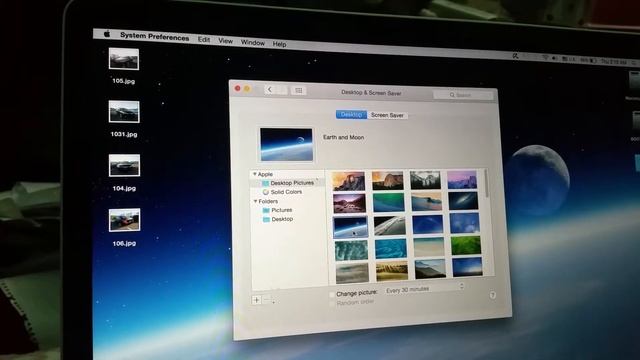Screen dimensions: 640x360
Task: Show all preferences with the grid button
Action: click(x=299, y=91)
